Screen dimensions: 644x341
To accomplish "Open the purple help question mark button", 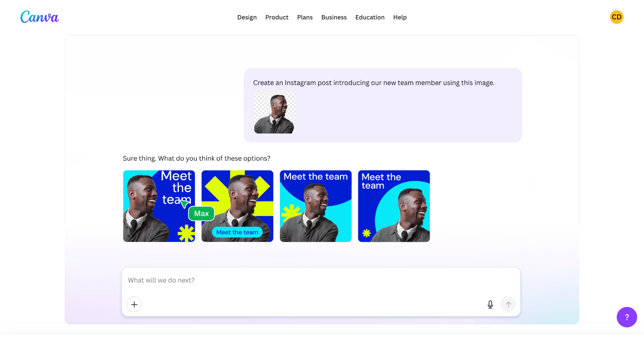I will (x=626, y=317).
